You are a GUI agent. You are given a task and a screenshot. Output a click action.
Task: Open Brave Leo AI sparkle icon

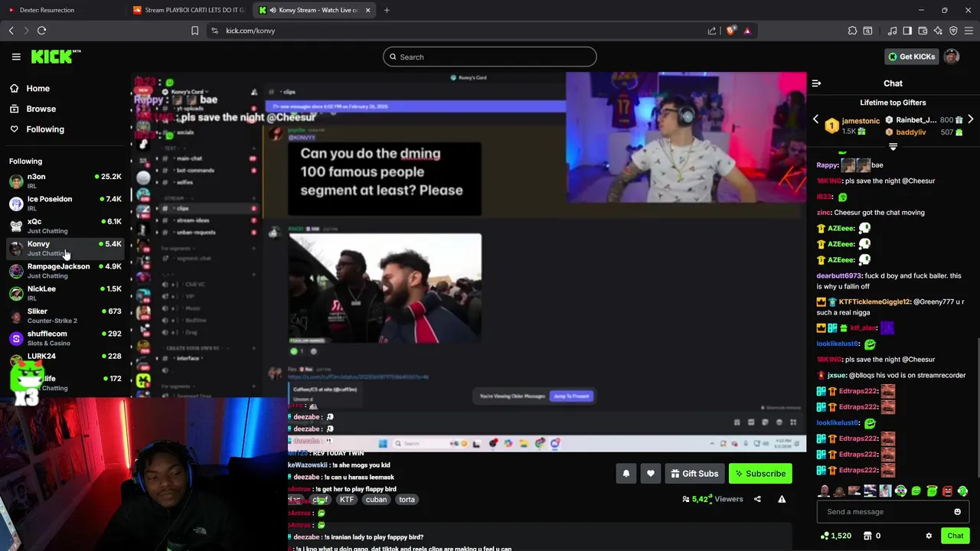(938, 31)
